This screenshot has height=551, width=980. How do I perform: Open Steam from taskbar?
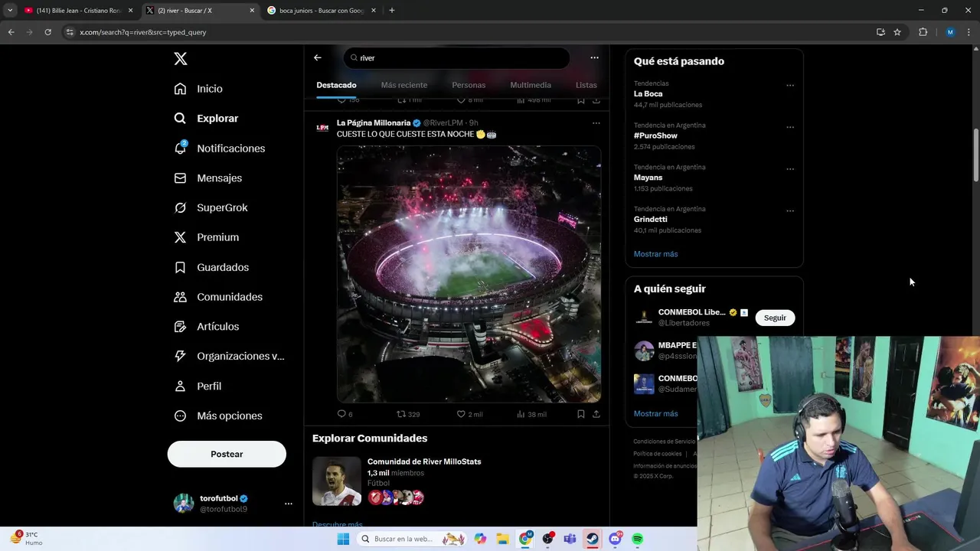click(x=593, y=539)
